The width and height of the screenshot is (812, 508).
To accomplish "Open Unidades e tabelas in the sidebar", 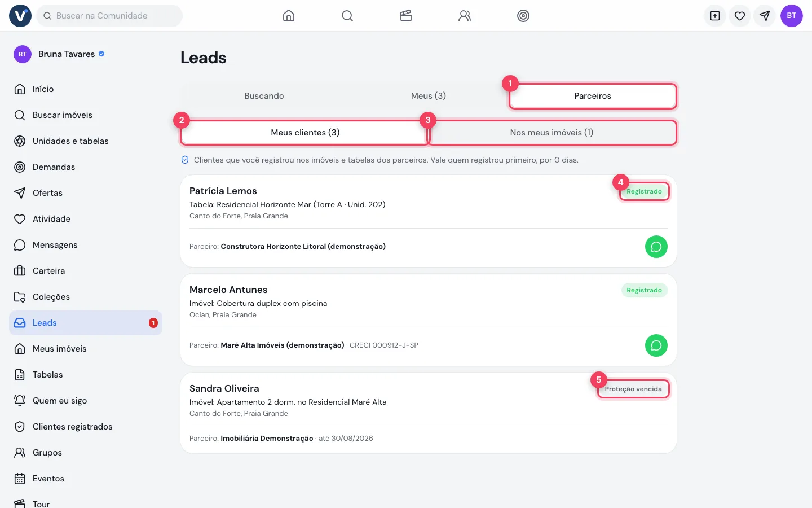I will (86, 141).
